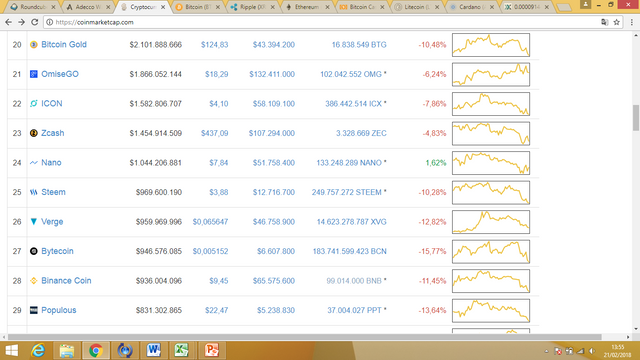The image size is (640, 360).
Task: Show hidden system tray icons arrow
Action: coord(547,351)
